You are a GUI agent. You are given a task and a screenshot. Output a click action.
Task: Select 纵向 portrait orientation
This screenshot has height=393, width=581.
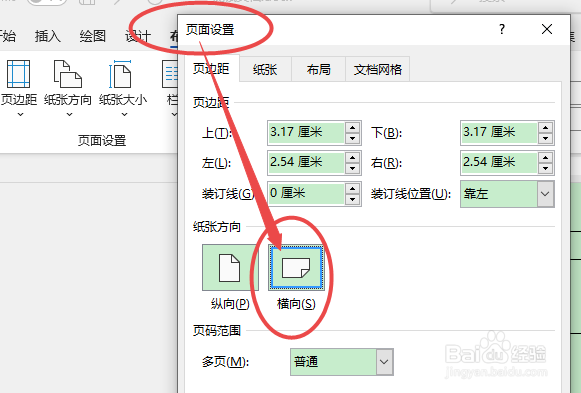(230, 267)
